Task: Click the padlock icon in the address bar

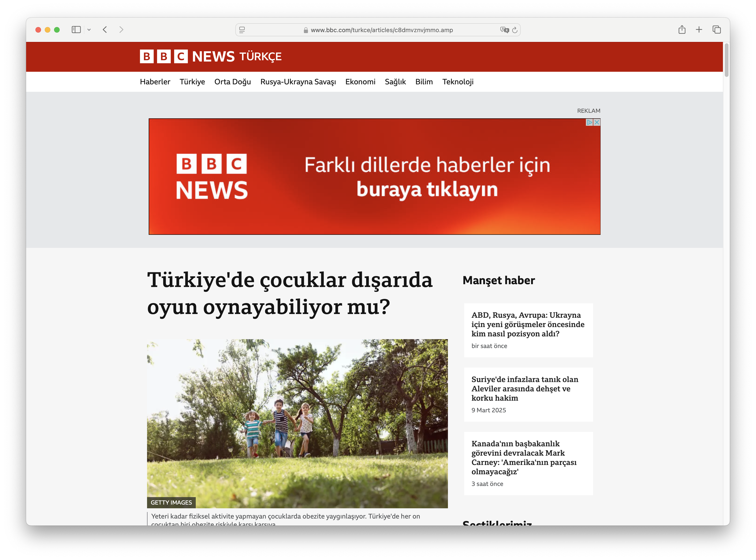Action: [x=306, y=30]
